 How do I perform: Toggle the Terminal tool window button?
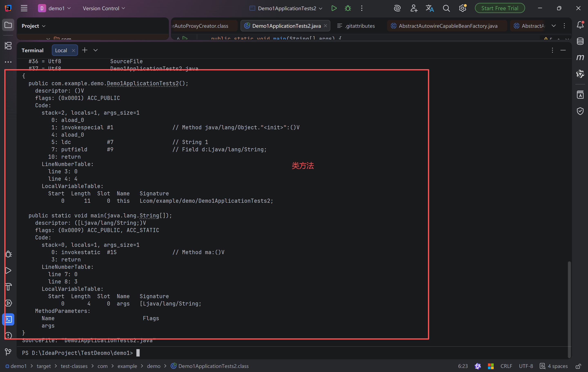coord(8,319)
